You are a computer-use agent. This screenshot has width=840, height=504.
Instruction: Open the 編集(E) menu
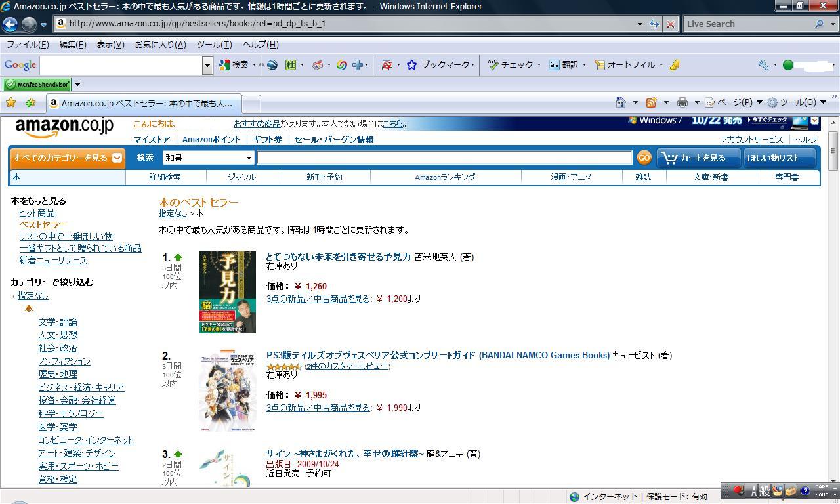73,45
